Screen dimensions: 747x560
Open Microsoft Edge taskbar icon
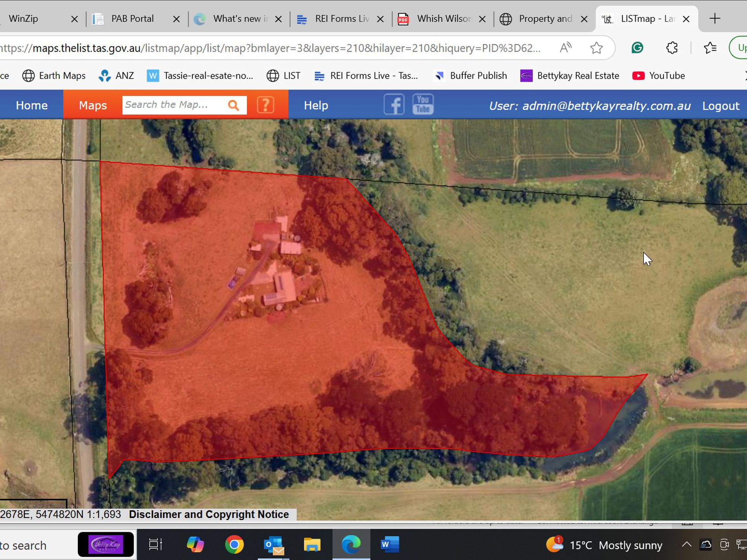[x=351, y=545]
